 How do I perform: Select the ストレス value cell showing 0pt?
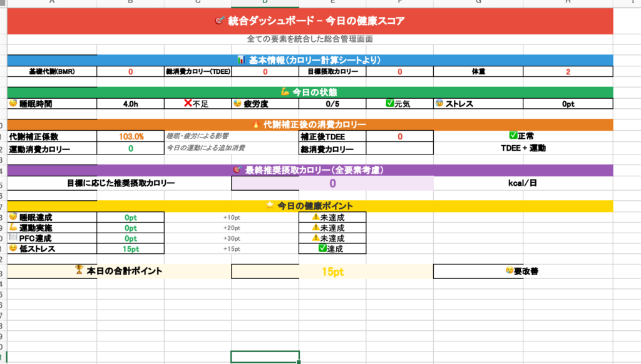tap(567, 104)
